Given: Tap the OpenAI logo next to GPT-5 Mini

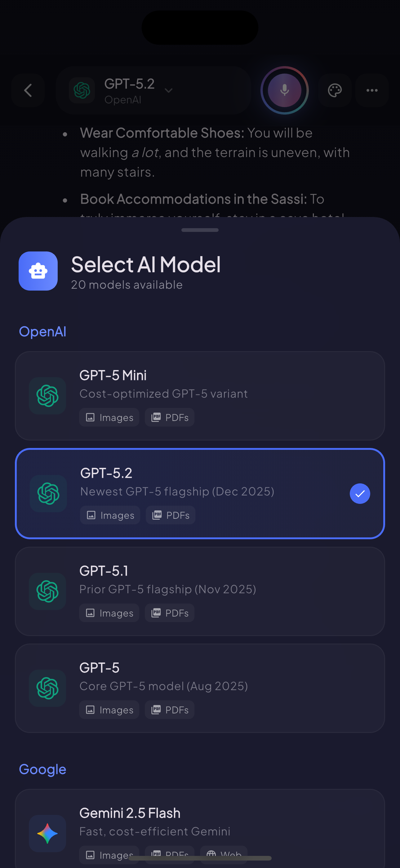Looking at the screenshot, I should 47,396.
